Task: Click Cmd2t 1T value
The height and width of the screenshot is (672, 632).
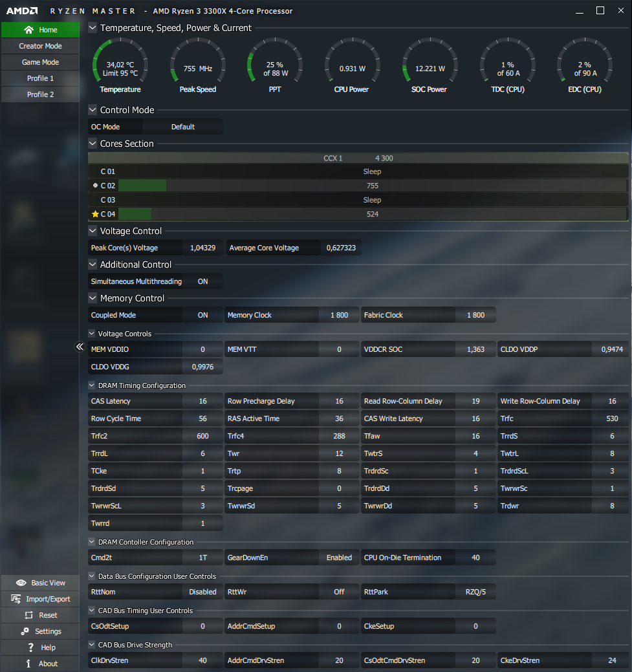Action: coord(203,558)
